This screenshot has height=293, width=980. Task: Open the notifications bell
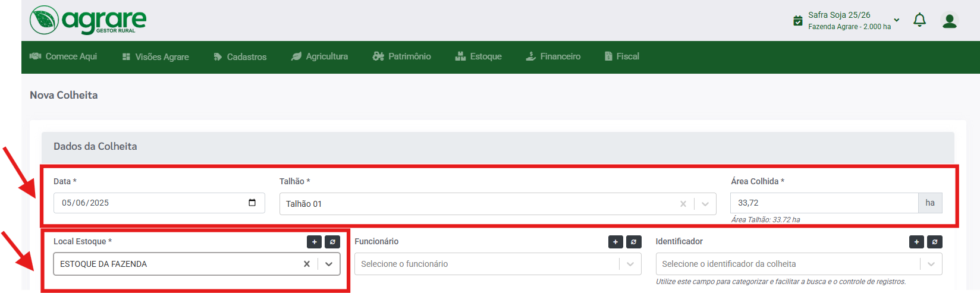pos(919,20)
